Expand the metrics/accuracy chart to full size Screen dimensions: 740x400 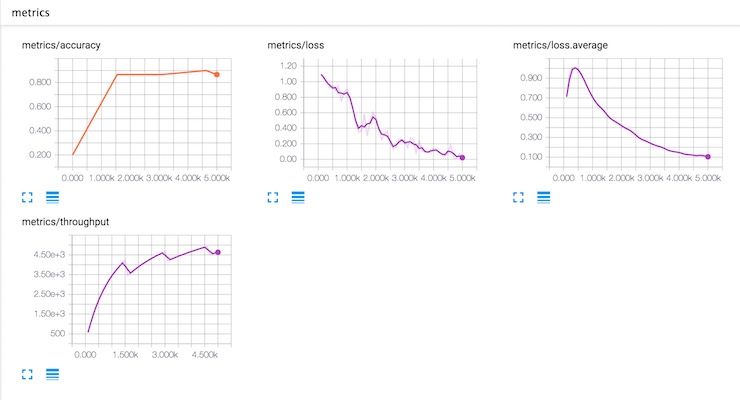click(27, 197)
